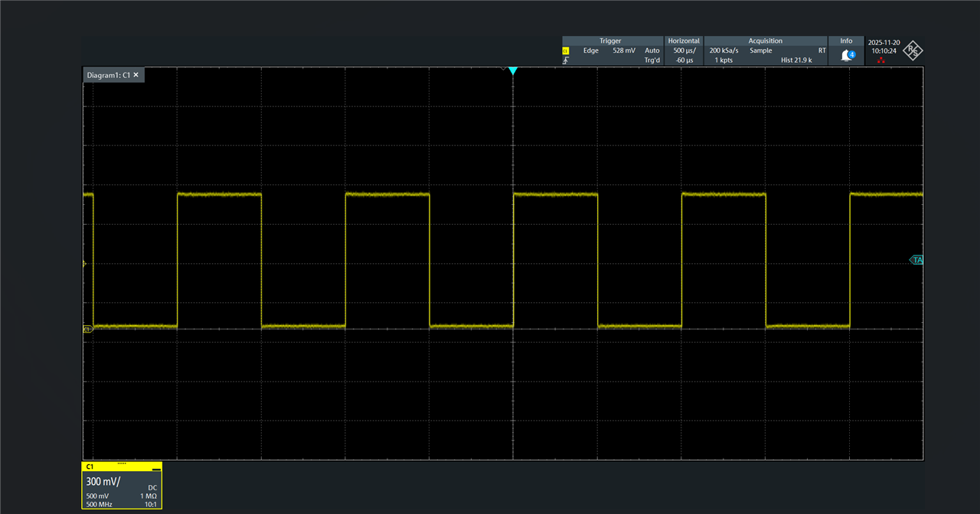Click the red network status icon
Screen dimensions: 980x514
881,60
